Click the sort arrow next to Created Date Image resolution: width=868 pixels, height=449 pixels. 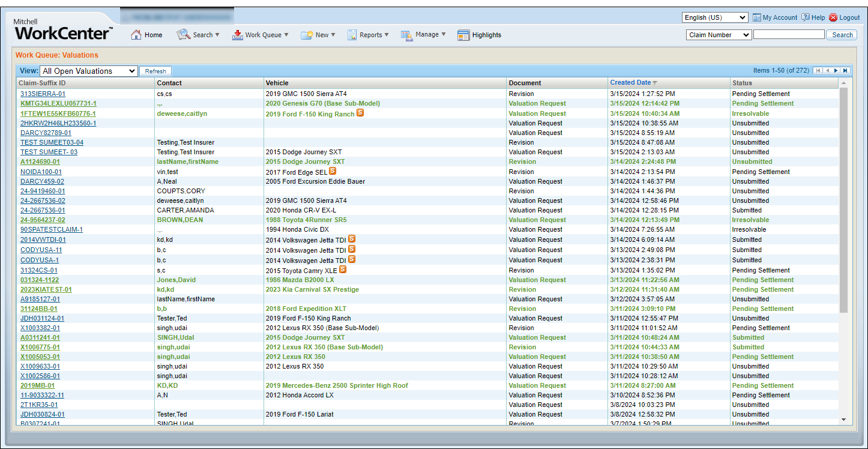(655, 83)
